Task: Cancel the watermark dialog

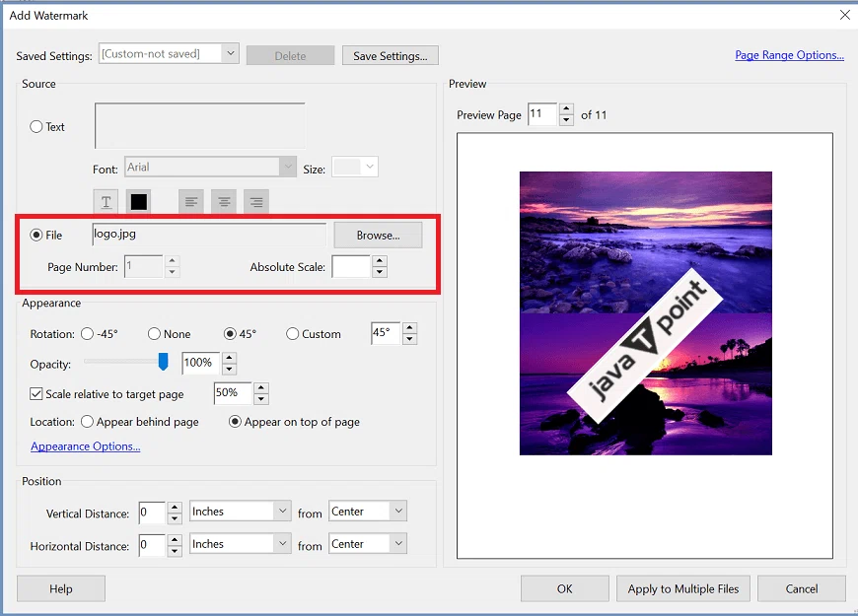Action: pos(802,588)
